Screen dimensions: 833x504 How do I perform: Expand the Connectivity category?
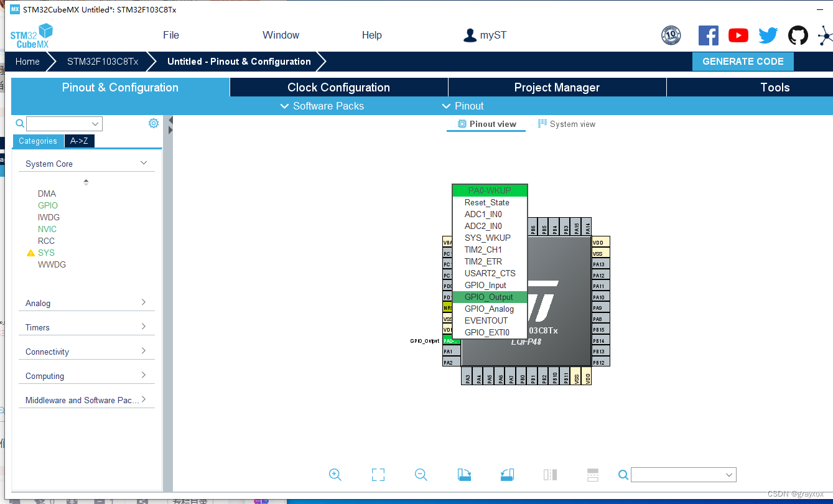click(144, 351)
